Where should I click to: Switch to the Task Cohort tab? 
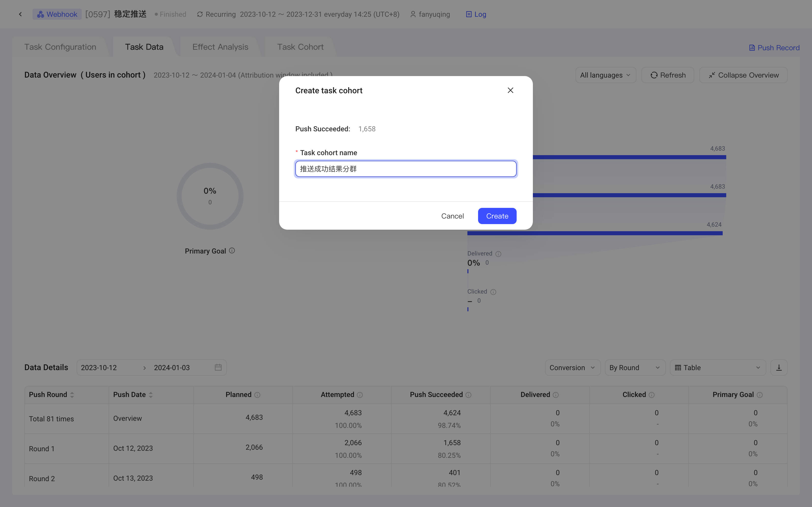coord(300,47)
